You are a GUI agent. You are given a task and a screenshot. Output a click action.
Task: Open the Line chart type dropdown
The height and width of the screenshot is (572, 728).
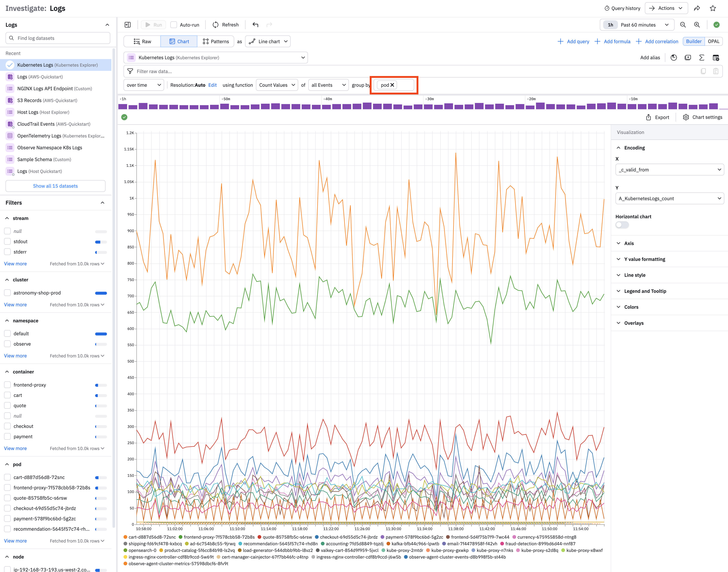click(268, 42)
